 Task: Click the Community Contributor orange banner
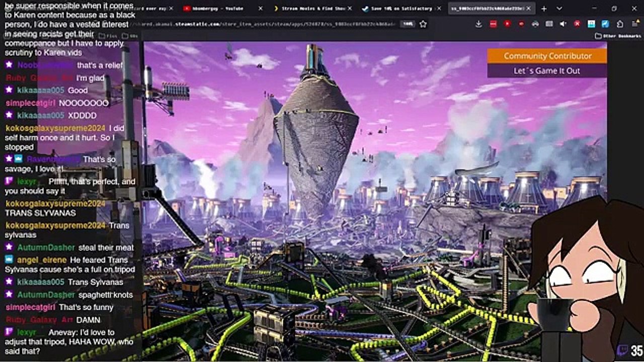pos(547,56)
